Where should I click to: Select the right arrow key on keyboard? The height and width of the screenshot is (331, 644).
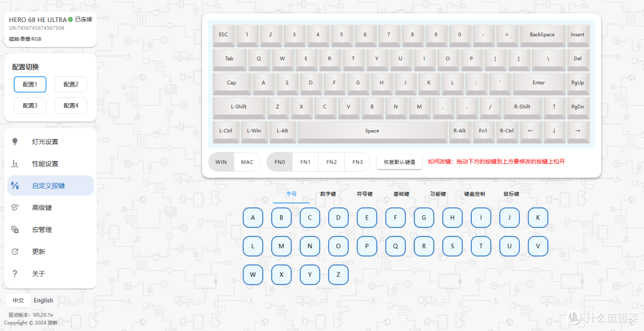tap(577, 131)
